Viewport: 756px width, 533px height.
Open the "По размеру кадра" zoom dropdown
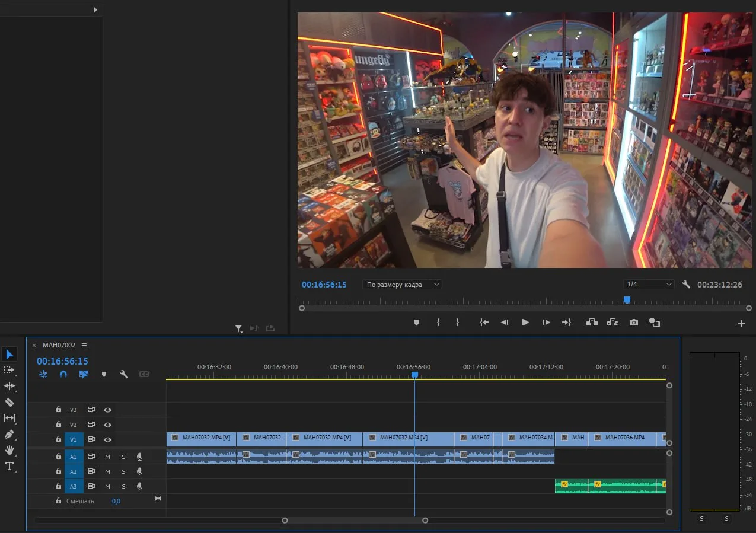pyautogui.click(x=403, y=285)
